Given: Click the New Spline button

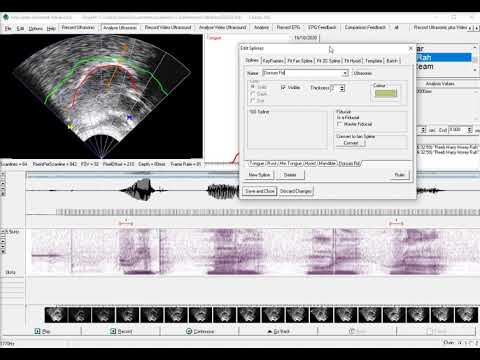Looking at the screenshot, I should pos(260,175).
